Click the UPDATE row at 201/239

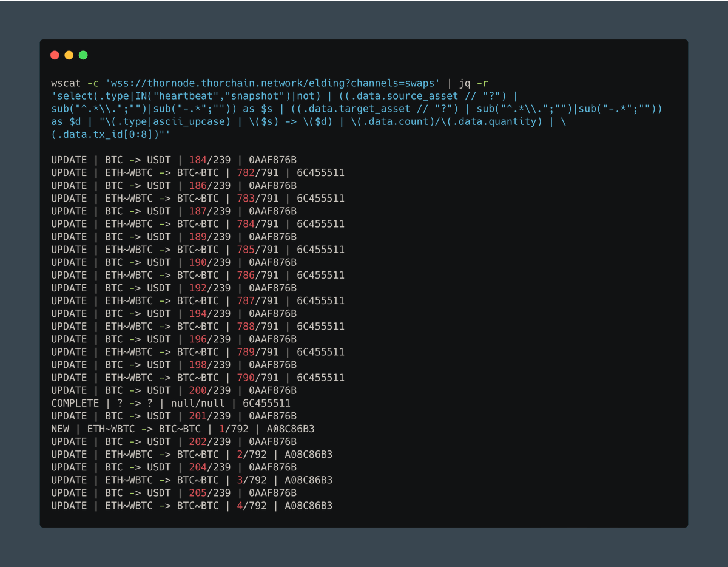click(174, 416)
